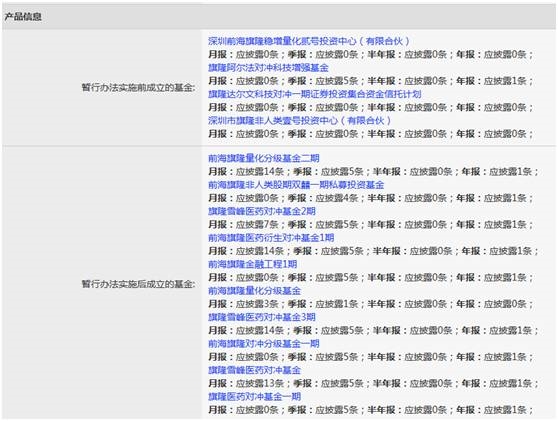Viewport: 558px width, 421px height.
Task: Open 深圳前海旗隆稳增量化贰号投资中心 link
Action: tap(309, 41)
